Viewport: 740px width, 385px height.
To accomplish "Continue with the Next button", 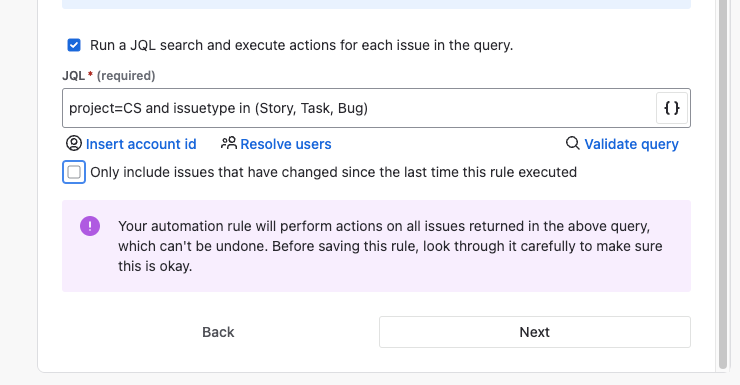I will pyautogui.click(x=535, y=332).
